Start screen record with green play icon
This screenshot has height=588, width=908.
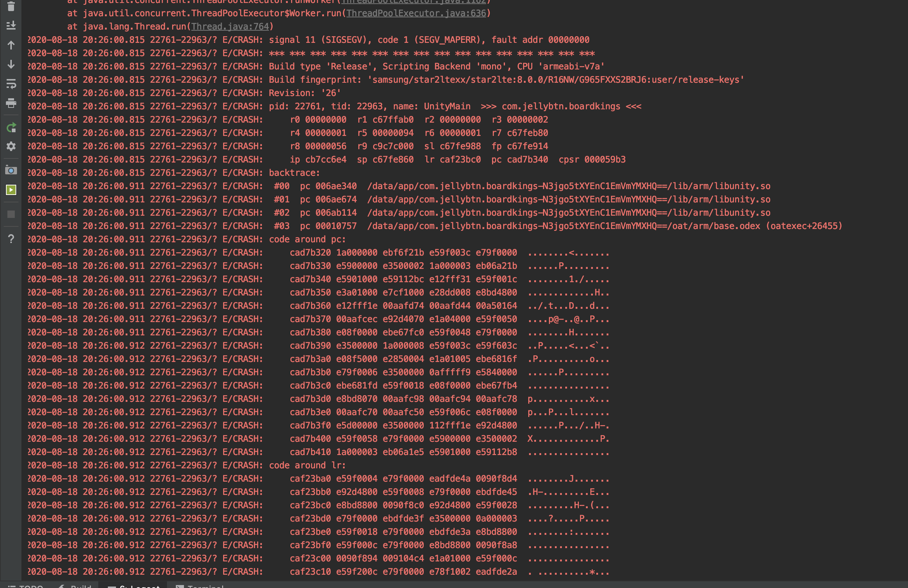pyautogui.click(x=11, y=189)
